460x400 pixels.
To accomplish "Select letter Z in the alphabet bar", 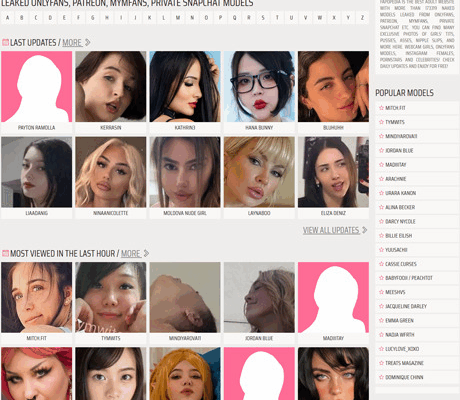I will (x=362, y=18).
